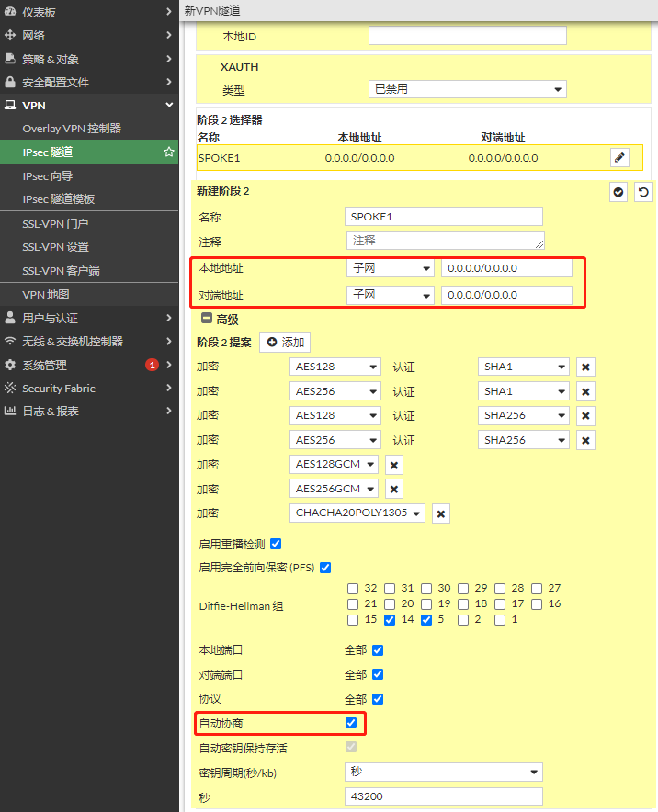Click the pencil edit icon for SPOKE1 selector
Screen dimensions: 658x812
pyautogui.click(x=619, y=158)
